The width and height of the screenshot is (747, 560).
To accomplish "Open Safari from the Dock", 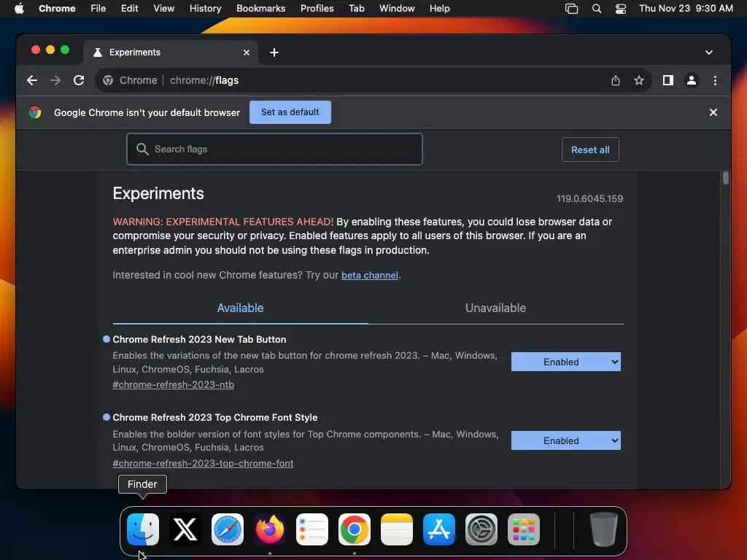I will pos(228,529).
